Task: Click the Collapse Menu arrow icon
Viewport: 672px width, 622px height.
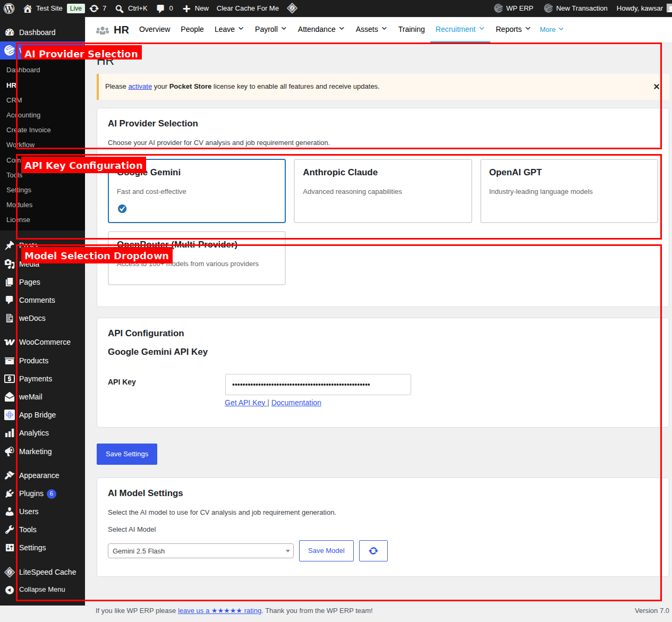Action: coord(10,590)
